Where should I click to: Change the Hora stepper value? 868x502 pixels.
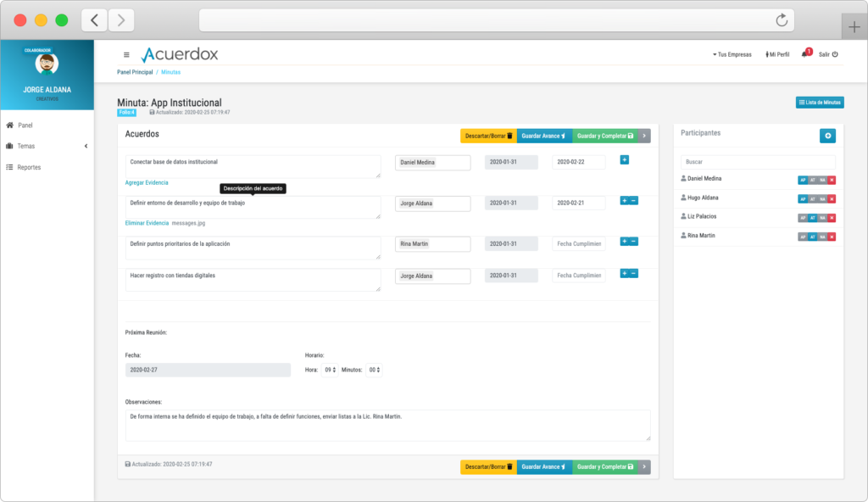tap(331, 370)
